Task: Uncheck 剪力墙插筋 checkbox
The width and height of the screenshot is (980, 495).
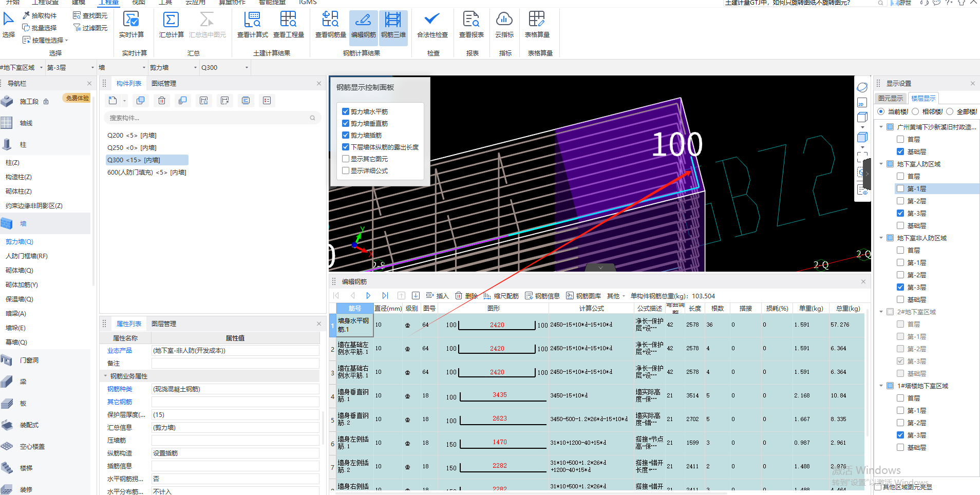Action: coord(346,135)
